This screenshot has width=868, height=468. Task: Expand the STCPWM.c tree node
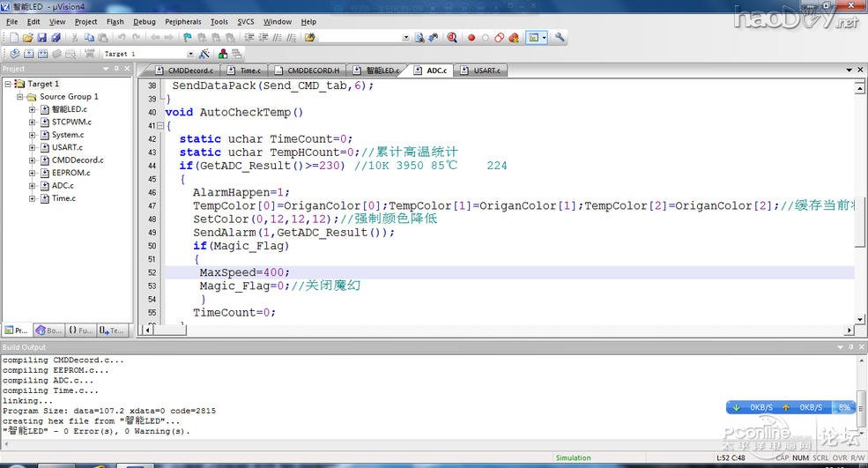tap(33, 123)
